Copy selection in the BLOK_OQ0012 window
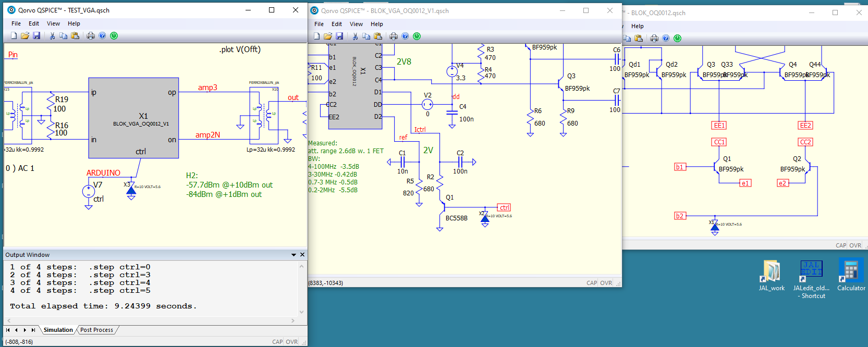This screenshot has width=868, height=347. pyautogui.click(x=627, y=39)
